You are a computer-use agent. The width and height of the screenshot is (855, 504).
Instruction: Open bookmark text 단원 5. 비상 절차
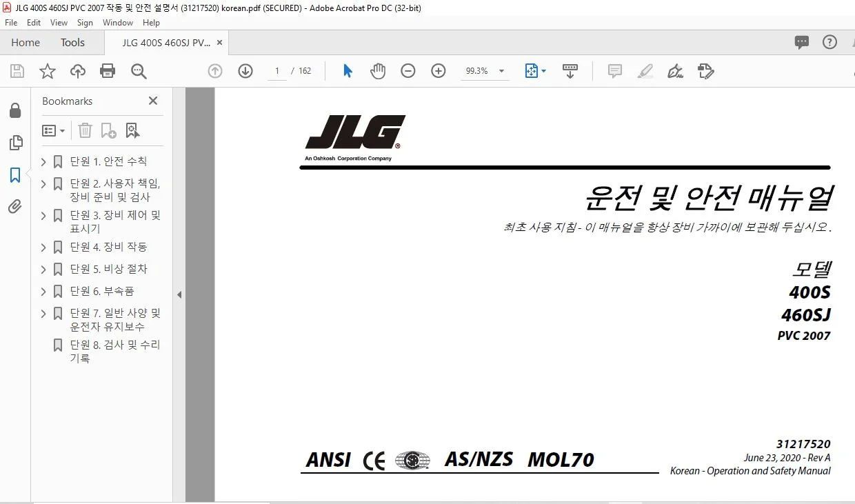click(108, 269)
